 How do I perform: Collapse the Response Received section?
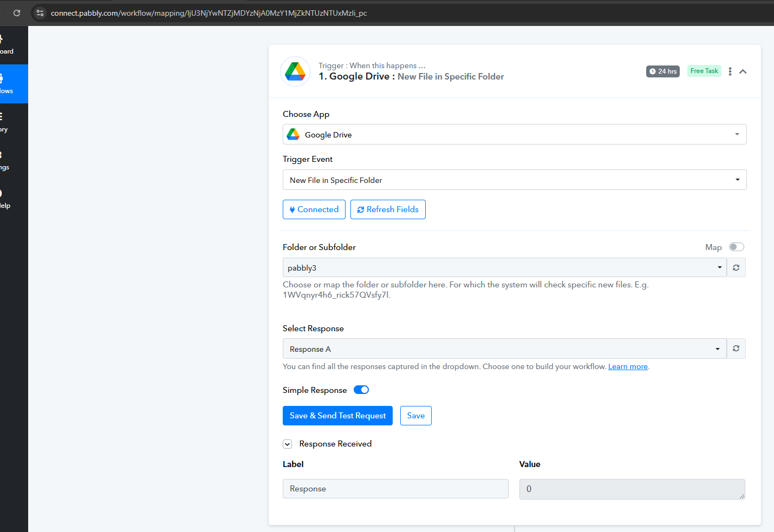(x=288, y=444)
